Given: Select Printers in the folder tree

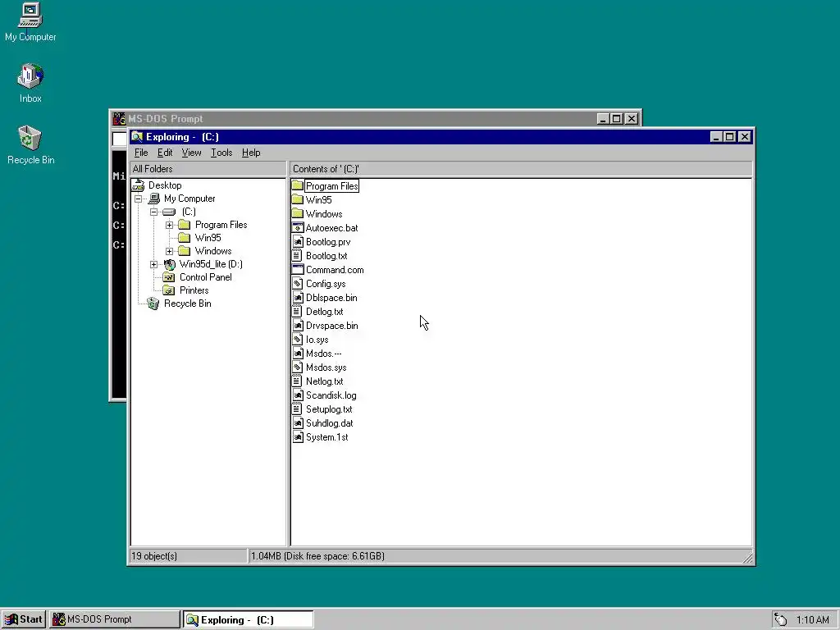Looking at the screenshot, I should [194, 290].
